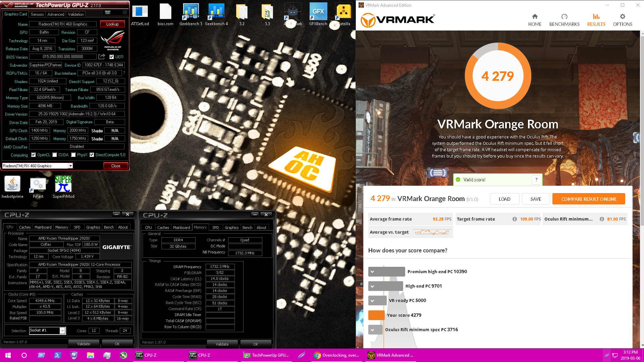Switch to Advanced tab in GPU-Z

point(56,14)
